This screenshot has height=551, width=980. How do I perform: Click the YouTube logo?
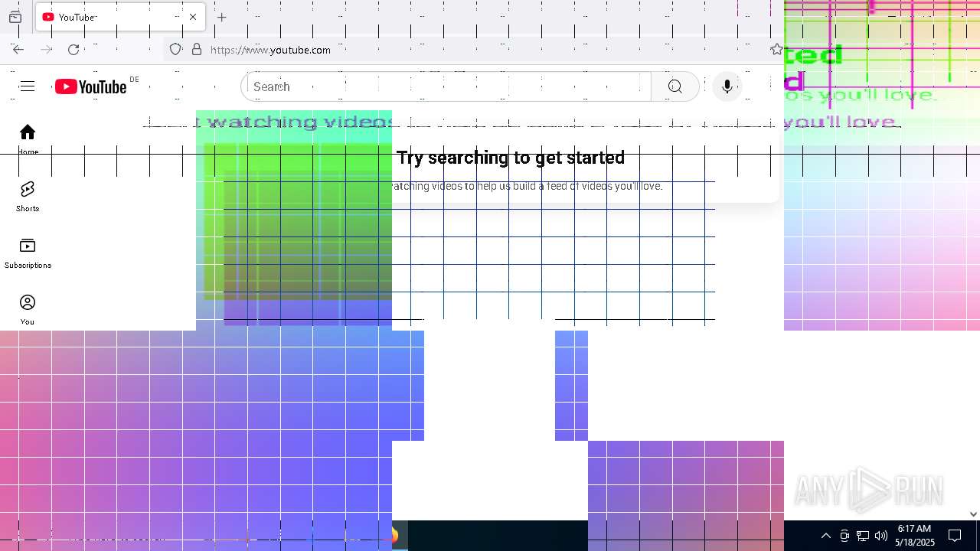pos(90,86)
